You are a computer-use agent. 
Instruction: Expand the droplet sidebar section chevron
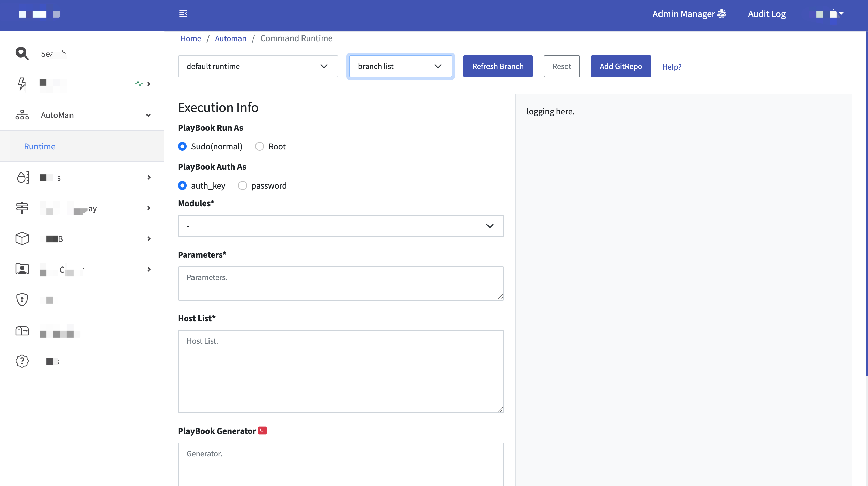click(149, 177)
